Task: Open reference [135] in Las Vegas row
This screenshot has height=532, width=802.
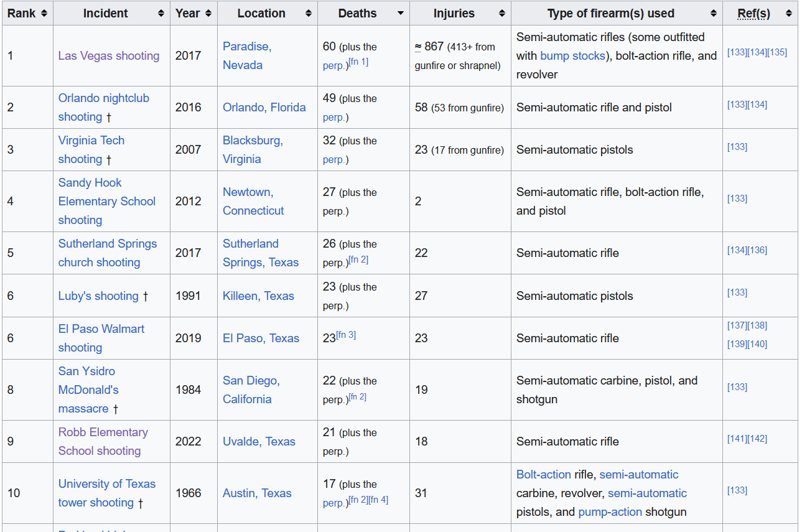Action: coord(777,52)
